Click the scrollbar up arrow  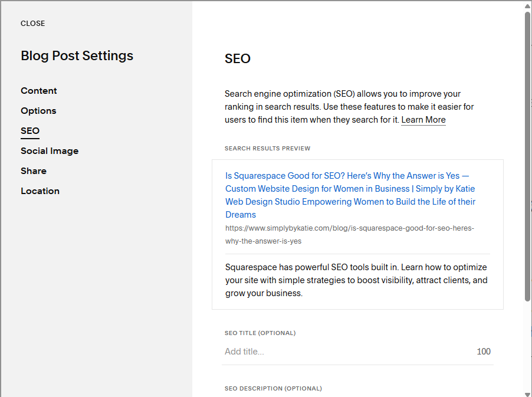[527, 6]
